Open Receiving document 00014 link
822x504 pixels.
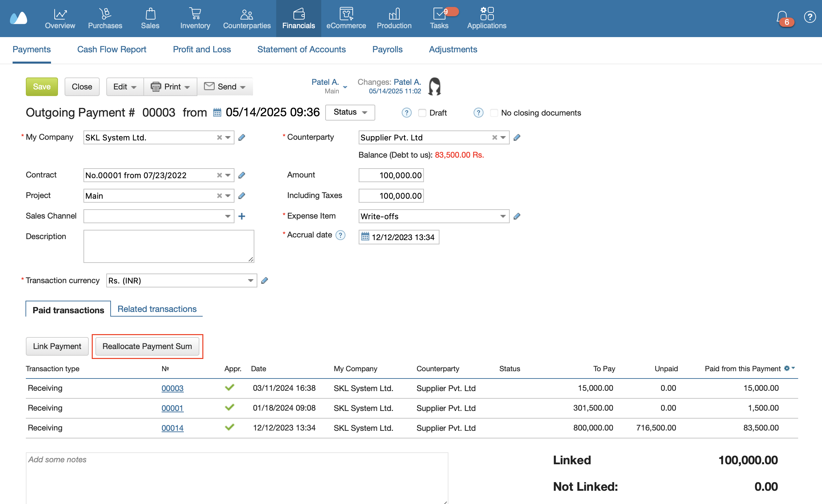(x=173, y=428)
